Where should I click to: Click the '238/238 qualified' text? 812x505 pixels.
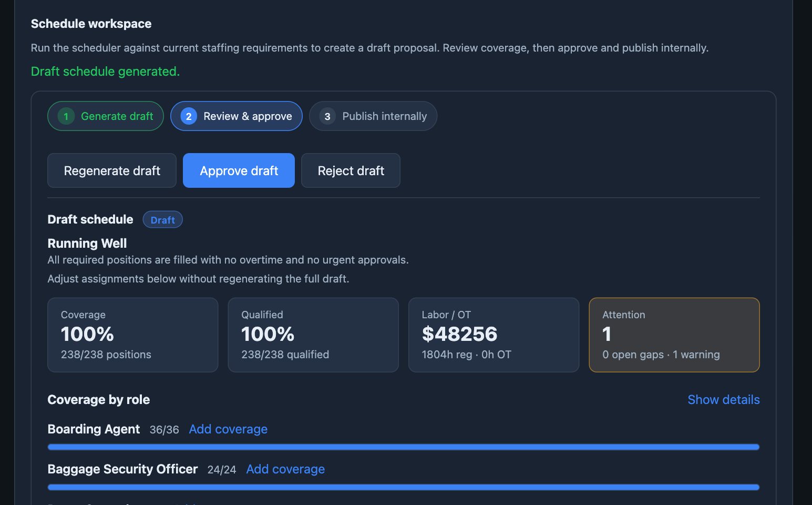(285, 355)
